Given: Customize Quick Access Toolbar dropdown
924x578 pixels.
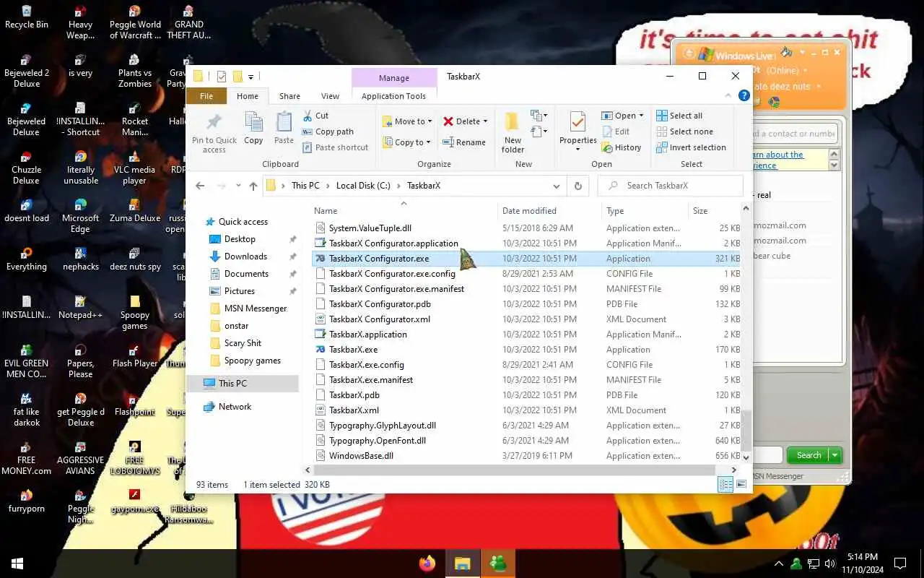Looking at the screenshot, I should pos(251,77).
